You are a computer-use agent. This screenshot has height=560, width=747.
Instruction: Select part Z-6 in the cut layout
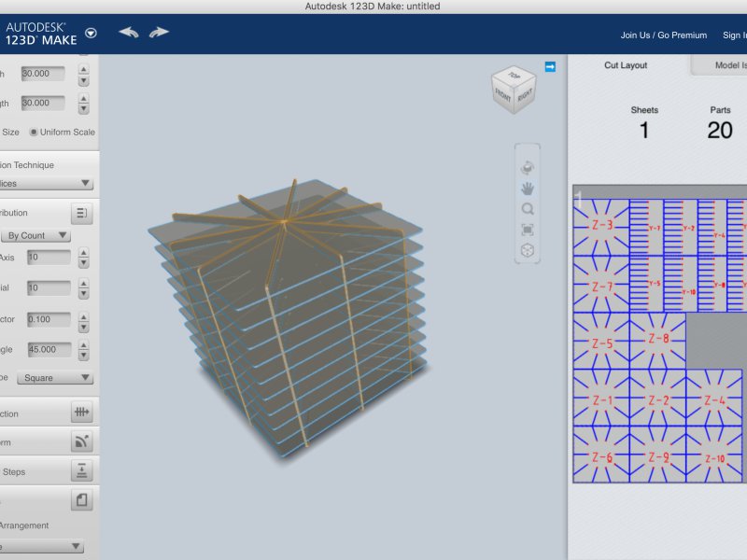601,455
